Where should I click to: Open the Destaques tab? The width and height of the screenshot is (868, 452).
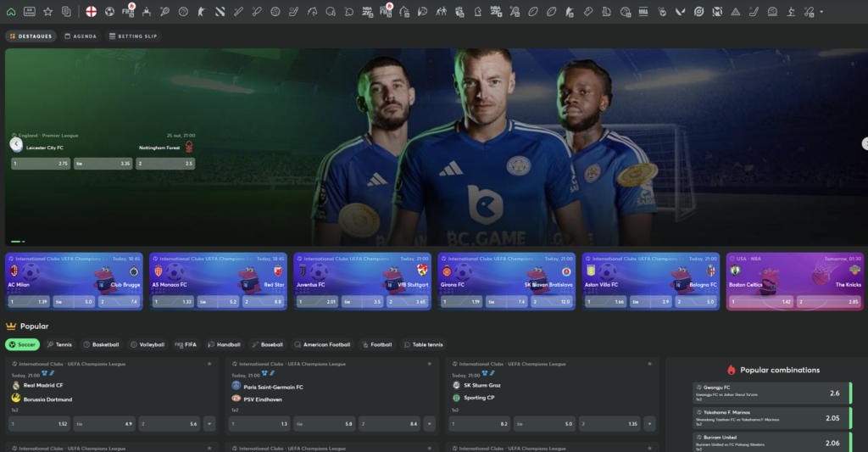click(x=31, y=36)
